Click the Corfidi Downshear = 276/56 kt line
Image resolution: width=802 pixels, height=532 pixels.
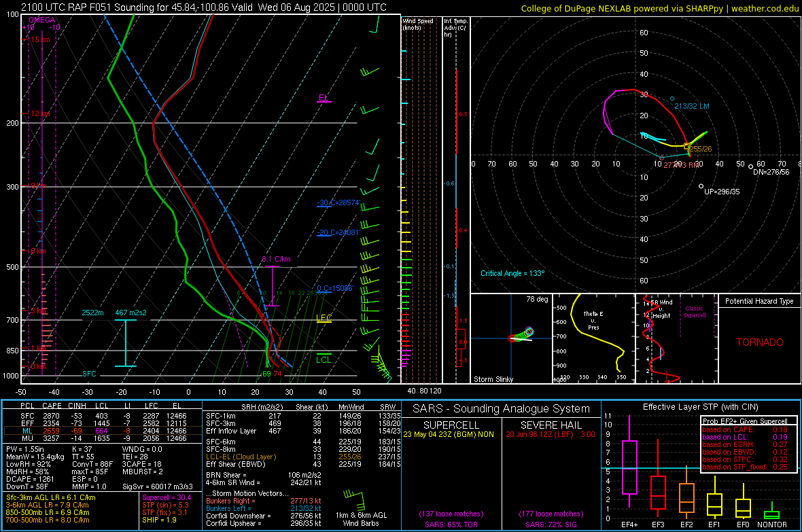click(264, 516)
